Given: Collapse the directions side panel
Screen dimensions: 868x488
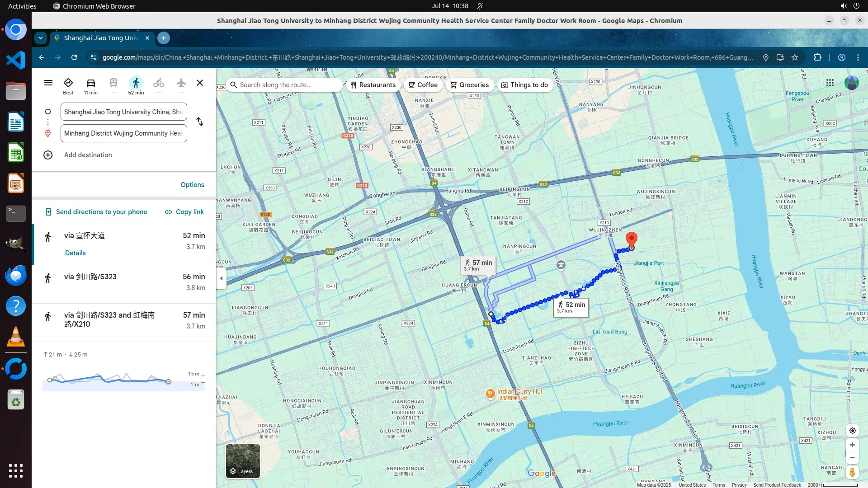Looking at the screenshot, I should click(221, 278).
